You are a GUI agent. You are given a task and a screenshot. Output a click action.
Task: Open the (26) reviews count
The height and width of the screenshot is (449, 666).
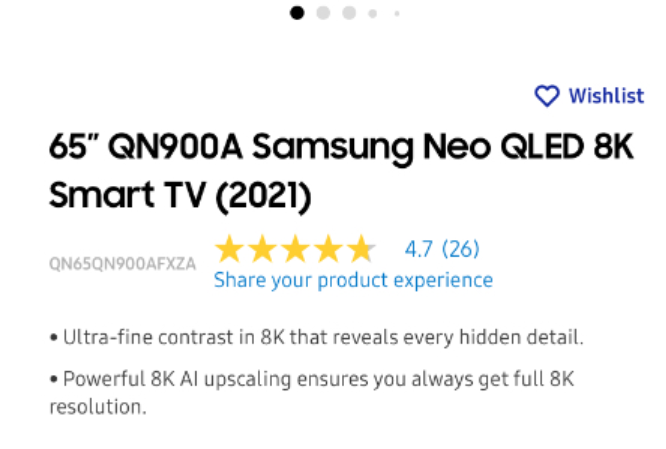[x=460, y=248]
